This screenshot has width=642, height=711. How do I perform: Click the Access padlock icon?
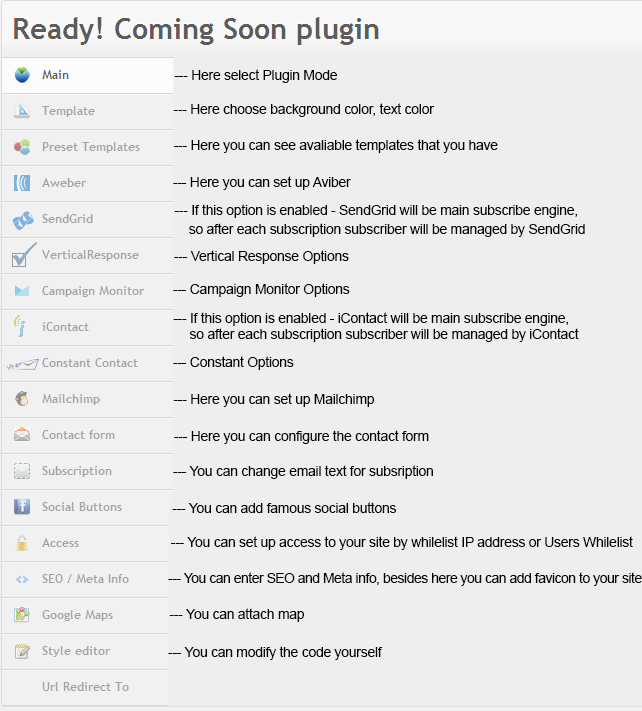pos(22,543)
